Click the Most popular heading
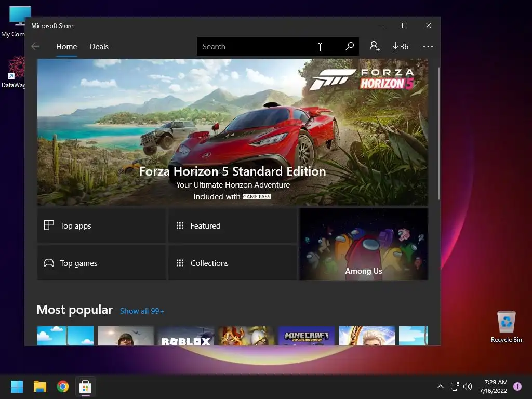 pos(75,310)
